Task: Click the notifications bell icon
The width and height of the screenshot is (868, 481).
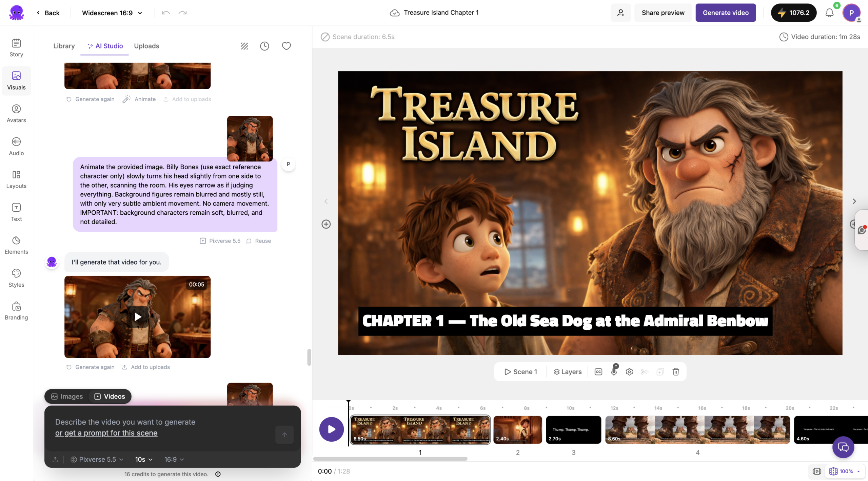Action: [829, 13]
